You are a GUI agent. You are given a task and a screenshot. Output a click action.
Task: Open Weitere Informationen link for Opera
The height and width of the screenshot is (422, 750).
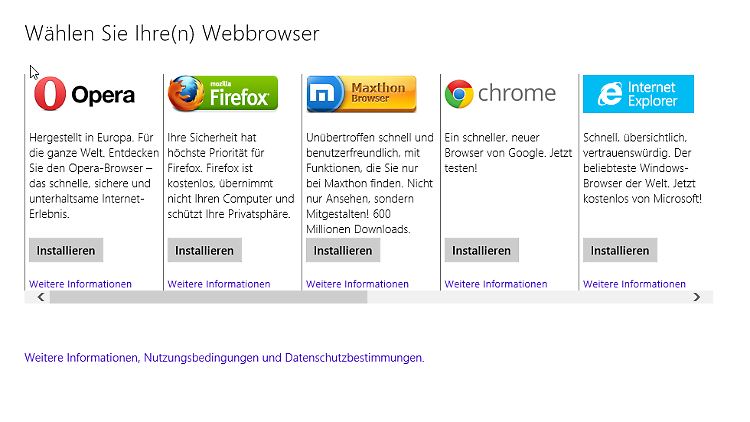[x=80, y=284]
